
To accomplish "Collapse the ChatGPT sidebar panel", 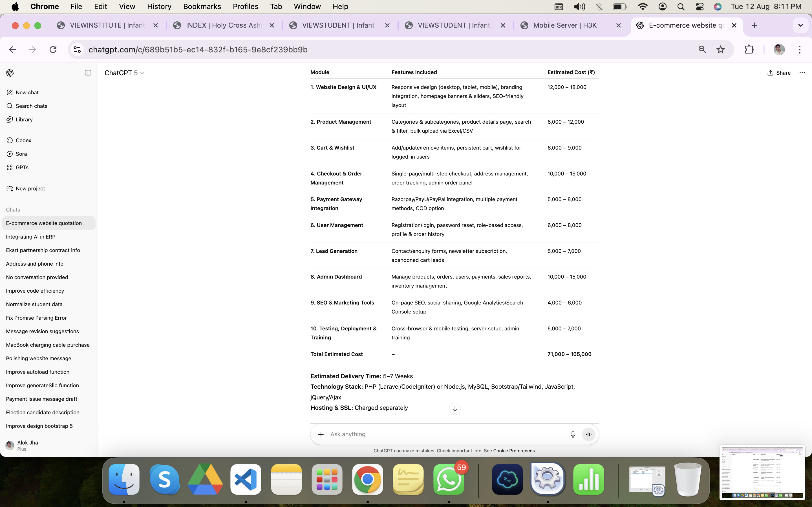I will tap(88, 73).
